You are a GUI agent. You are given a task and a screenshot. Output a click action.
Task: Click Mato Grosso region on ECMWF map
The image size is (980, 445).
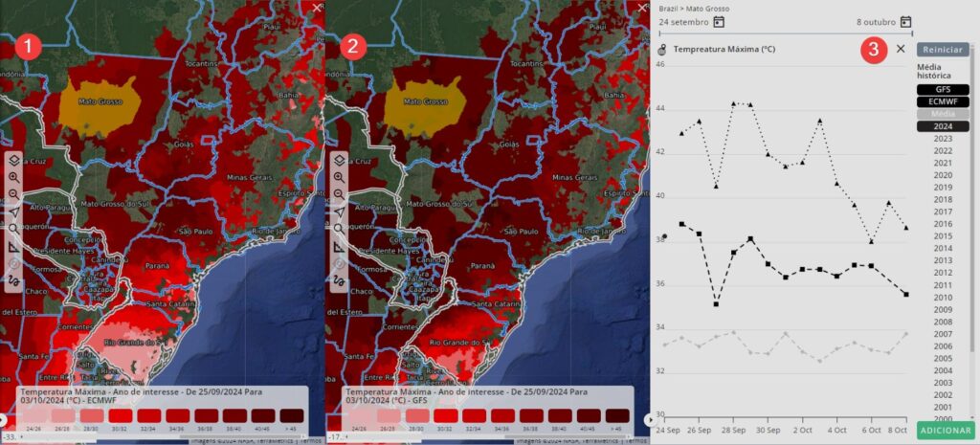[x=100, y=106]
